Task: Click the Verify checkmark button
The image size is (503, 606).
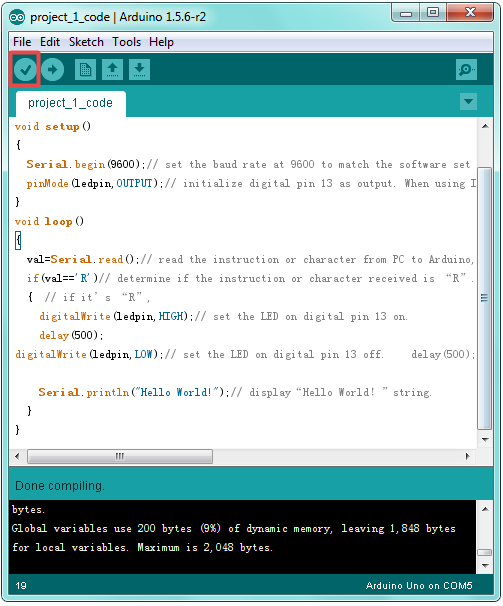Action: coord(25,70)
